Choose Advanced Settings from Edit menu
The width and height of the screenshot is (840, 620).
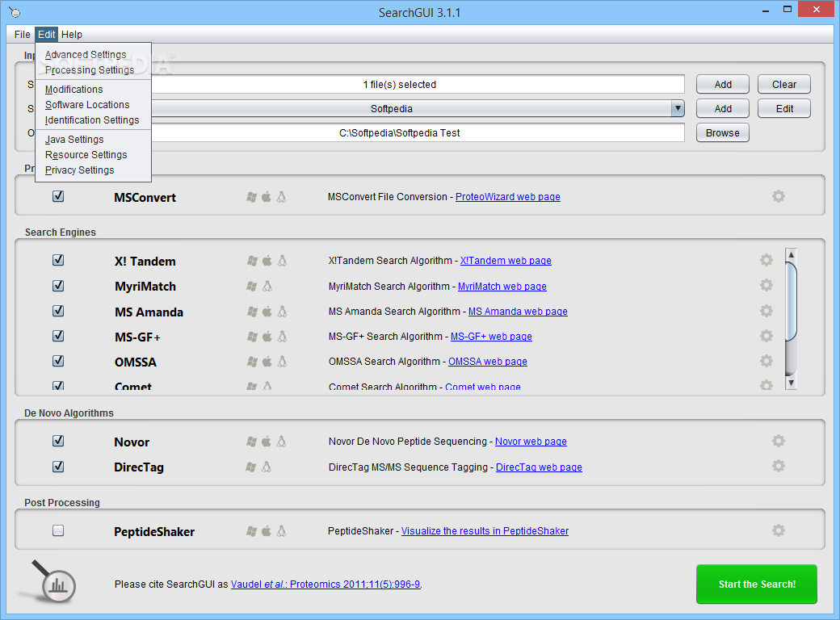[93, 55]
